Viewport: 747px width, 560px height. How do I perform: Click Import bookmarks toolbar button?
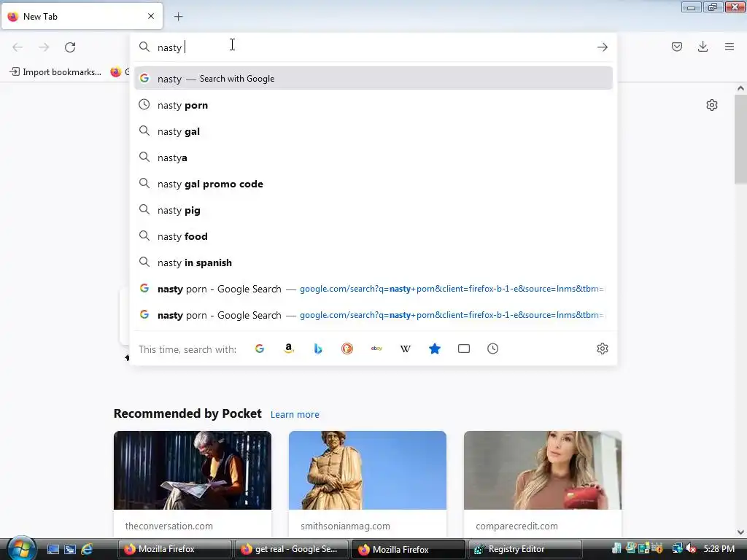(x=55, y=72)
